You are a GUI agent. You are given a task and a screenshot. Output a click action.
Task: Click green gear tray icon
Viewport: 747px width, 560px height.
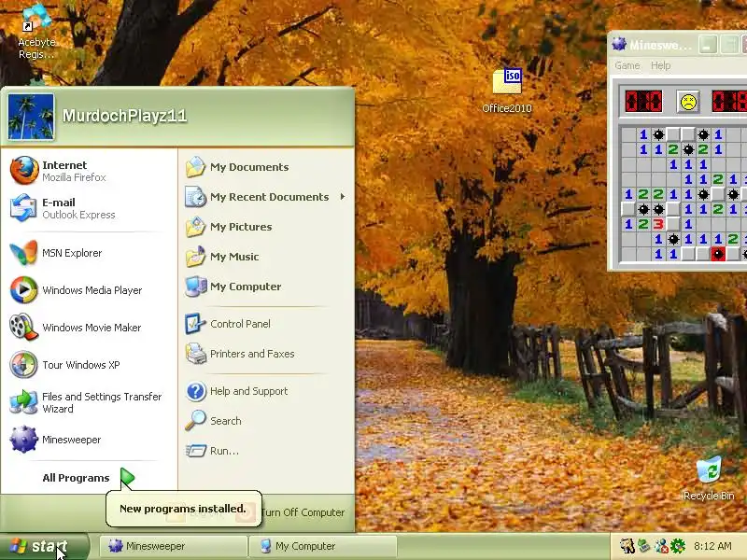(678, 546)
